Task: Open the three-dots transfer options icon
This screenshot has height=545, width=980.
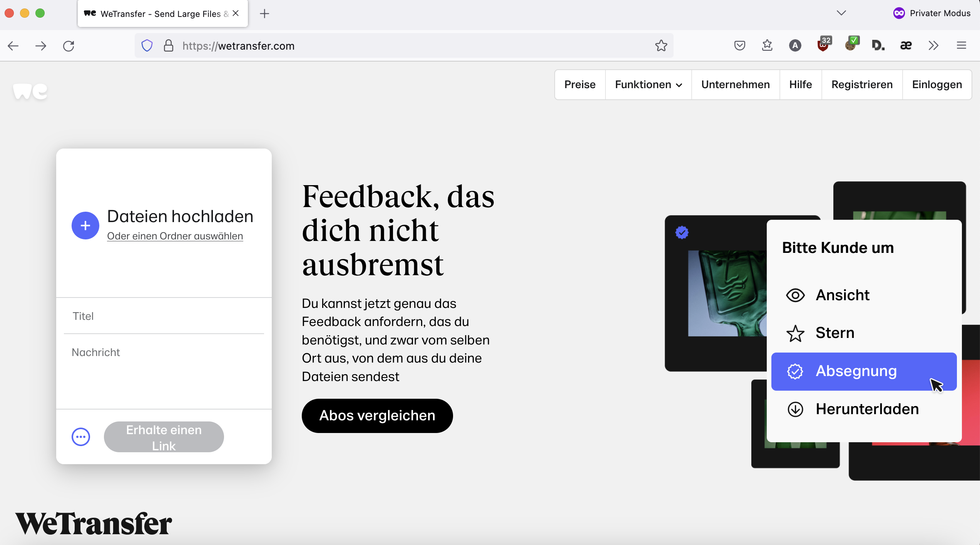Action: tap(81, 437)
